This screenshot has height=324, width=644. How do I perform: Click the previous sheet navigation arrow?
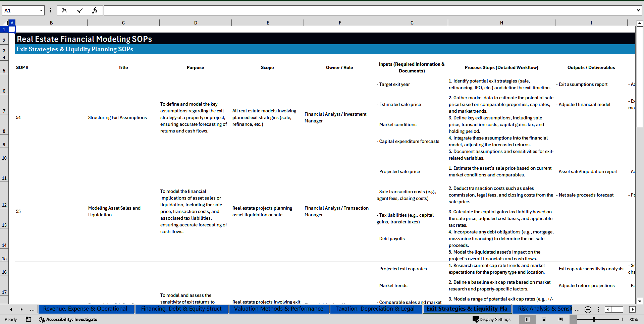point(11,309)
